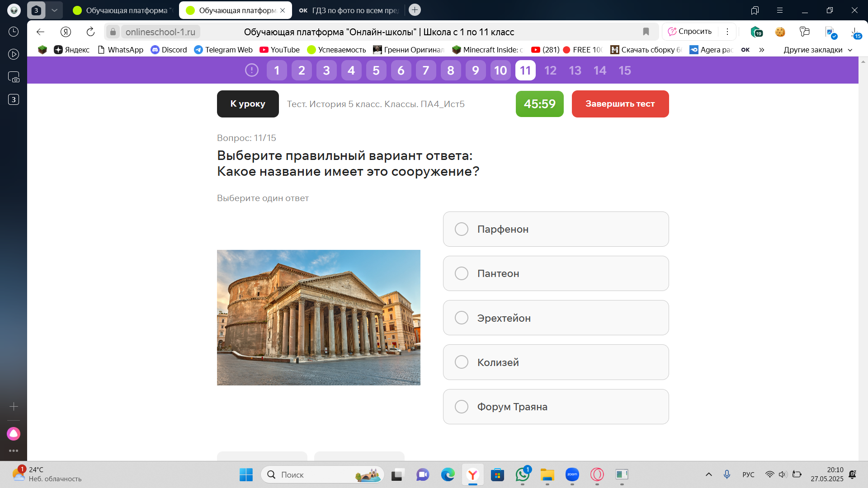Select the Эрехтейон answer option
This screenshot has width=868, height=488.
(x=556, y=318)
